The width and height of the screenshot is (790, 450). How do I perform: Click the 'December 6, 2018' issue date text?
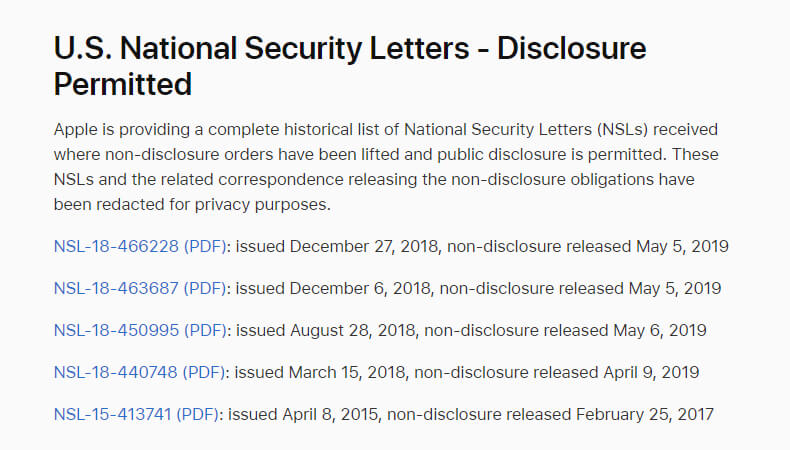coord(360,288)
